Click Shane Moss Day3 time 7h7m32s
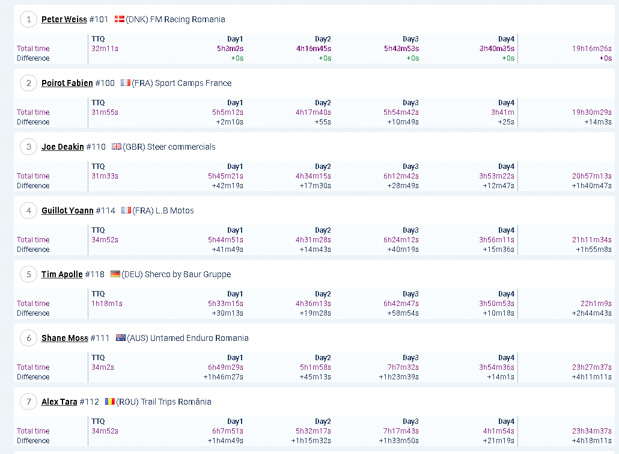The height and width of the screenshot is (454, 619). pos(403,367)
